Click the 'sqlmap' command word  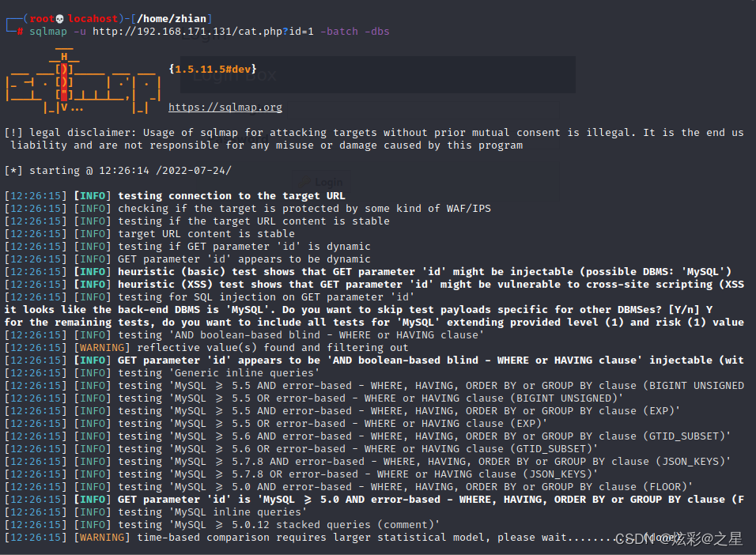(48, 32)
